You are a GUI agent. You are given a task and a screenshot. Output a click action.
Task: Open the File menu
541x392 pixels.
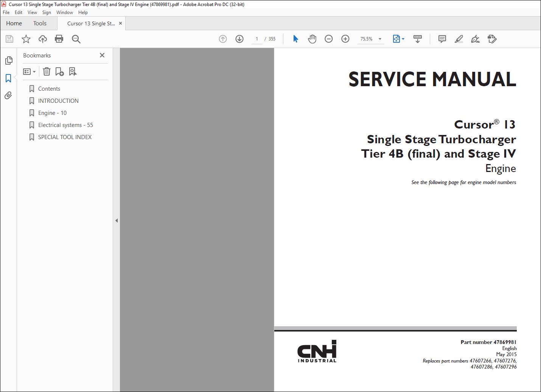(x=6, y=12)
